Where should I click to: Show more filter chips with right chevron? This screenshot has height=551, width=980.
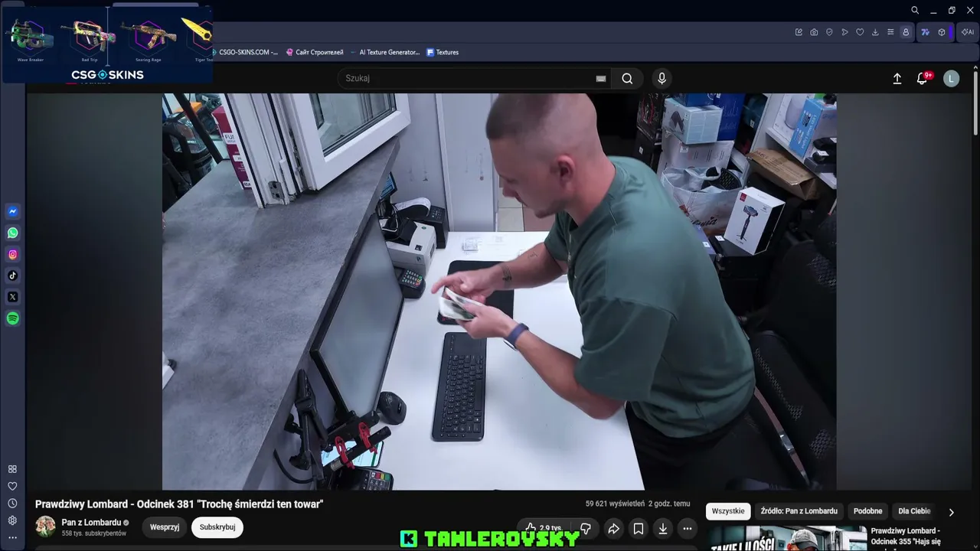952,512
